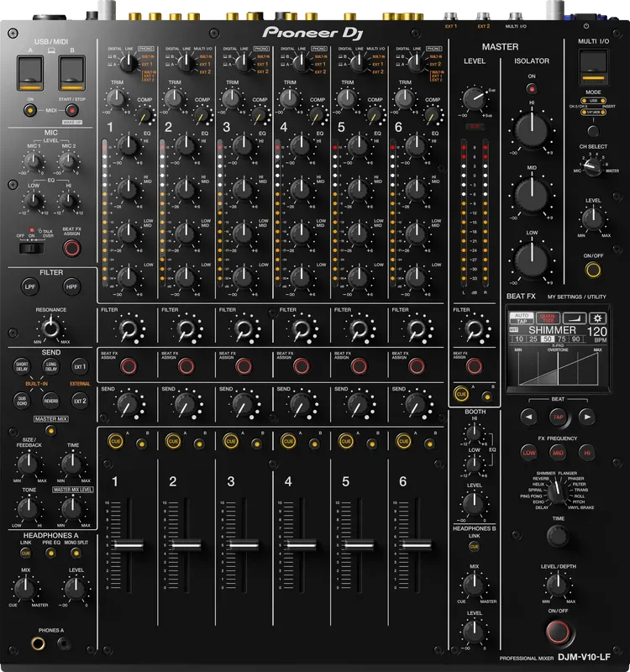
Task: Enable MIC Beat FX Assign button
Action: [x=71, y=248]
